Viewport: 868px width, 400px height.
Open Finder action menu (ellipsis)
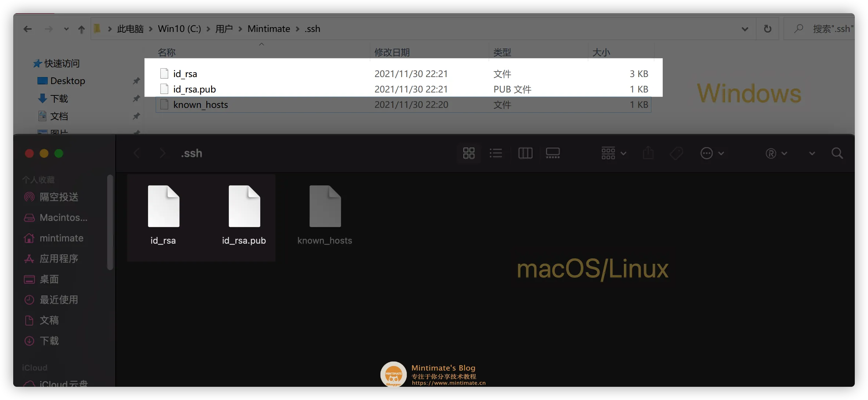[712, 153]
